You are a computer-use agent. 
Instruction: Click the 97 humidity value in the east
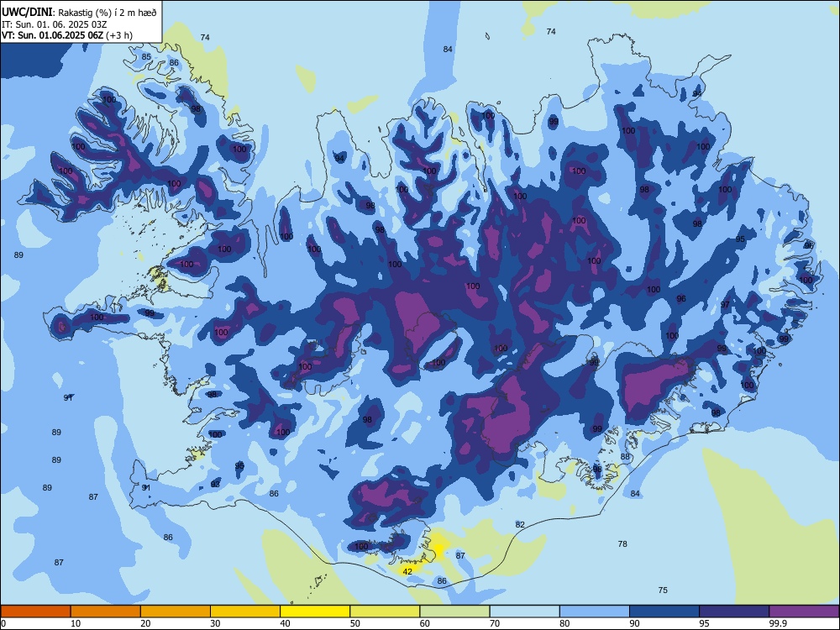[725, 305]
